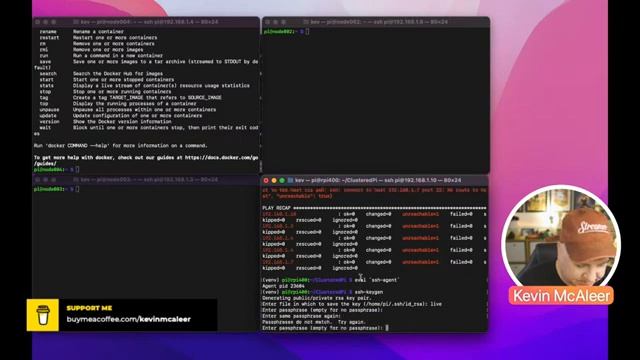Activate the node004 terminal title bar
The width and height of the screenshot is (640, 360).
146,22
